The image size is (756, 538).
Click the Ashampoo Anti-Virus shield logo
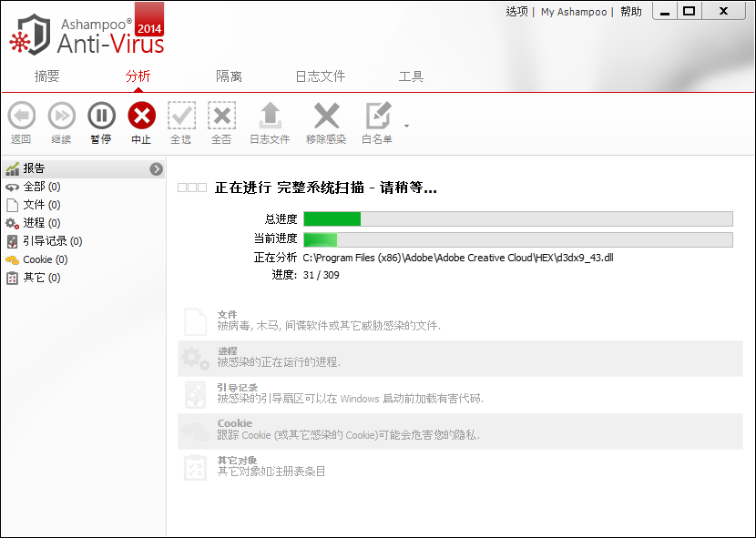pos(31,36)
